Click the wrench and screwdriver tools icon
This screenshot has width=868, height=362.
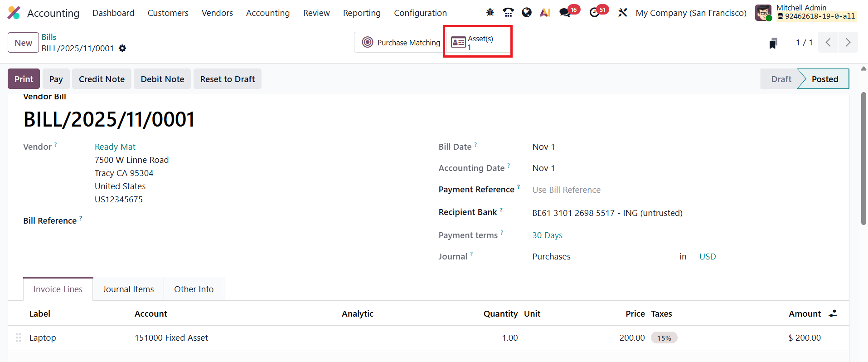623,13
